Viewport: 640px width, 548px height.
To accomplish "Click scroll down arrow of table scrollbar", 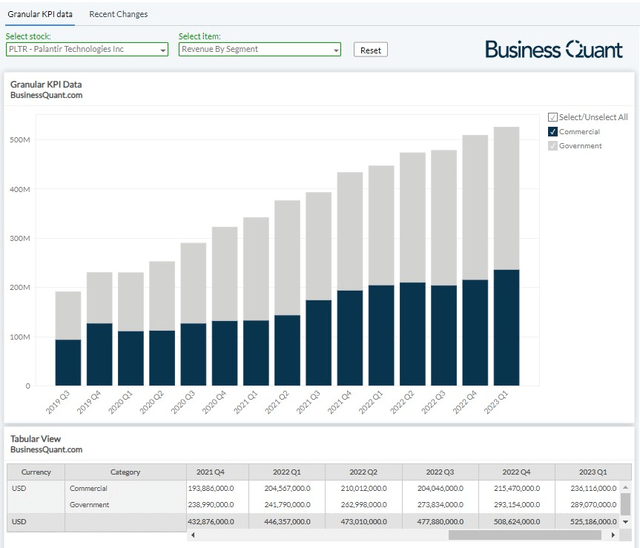I will pos(625,521).
